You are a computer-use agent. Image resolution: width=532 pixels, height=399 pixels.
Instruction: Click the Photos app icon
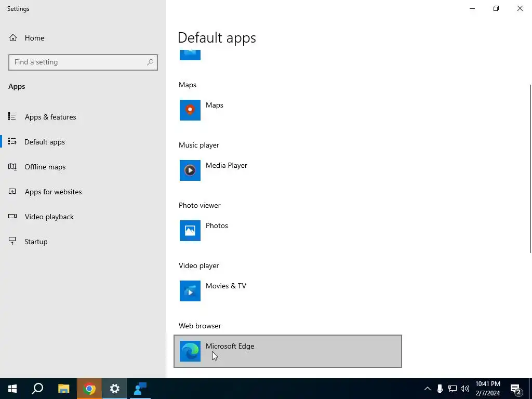tap(190, 231)
